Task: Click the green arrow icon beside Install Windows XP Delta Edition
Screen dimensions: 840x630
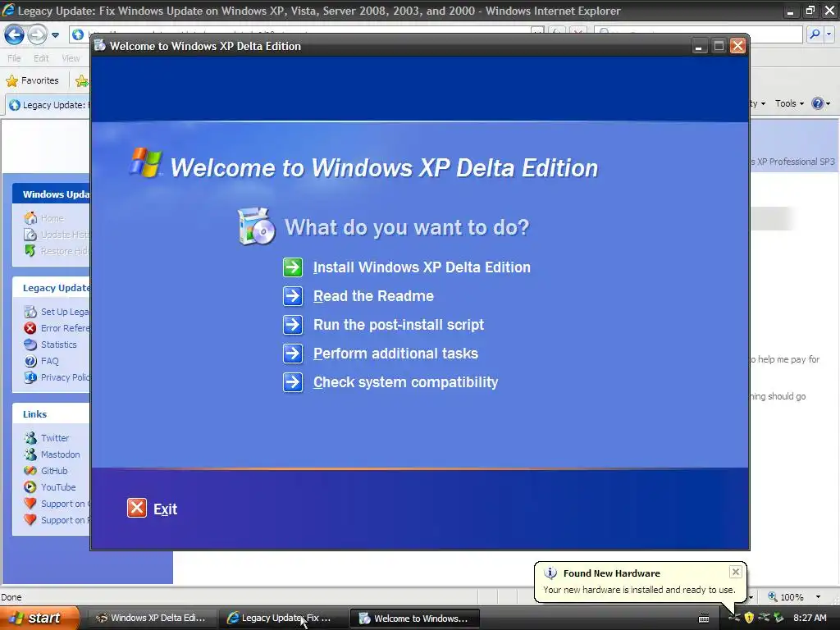Action: point(293,267)
